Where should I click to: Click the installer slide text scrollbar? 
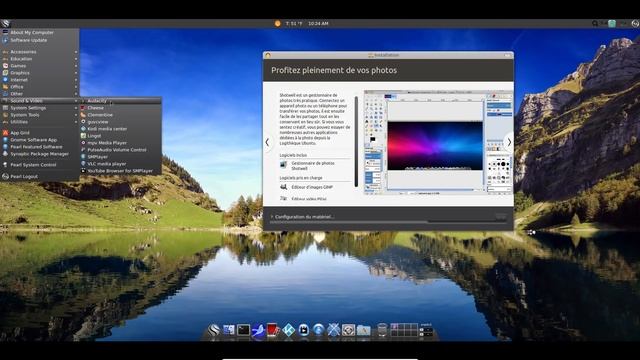(356, 142)
